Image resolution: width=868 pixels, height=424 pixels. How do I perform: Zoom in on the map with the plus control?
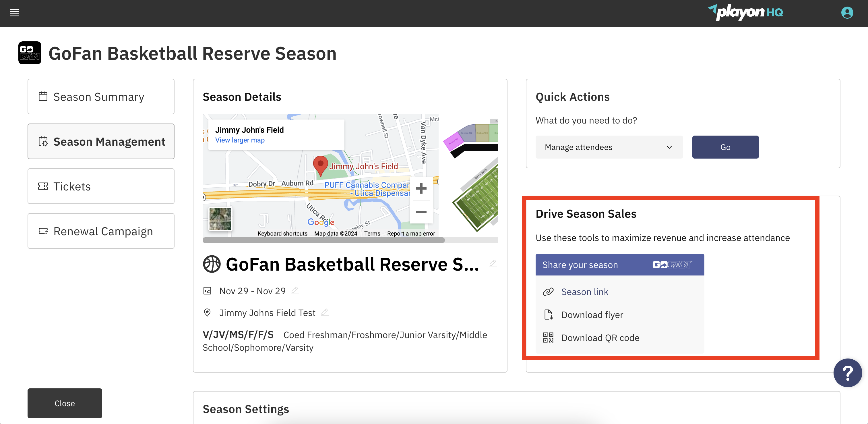point(421,188)
